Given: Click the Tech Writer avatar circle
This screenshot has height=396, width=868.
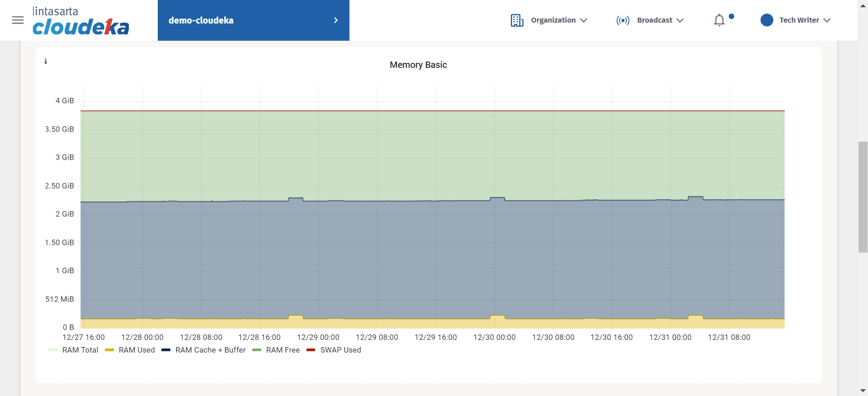Looking at the screenshot, I should (x=767, y=20).
